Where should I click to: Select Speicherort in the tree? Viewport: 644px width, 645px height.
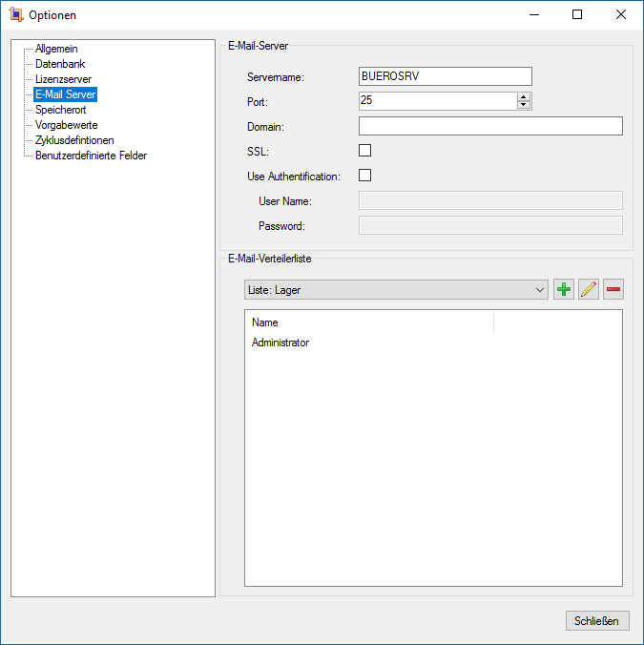click(x=60, y=110)
